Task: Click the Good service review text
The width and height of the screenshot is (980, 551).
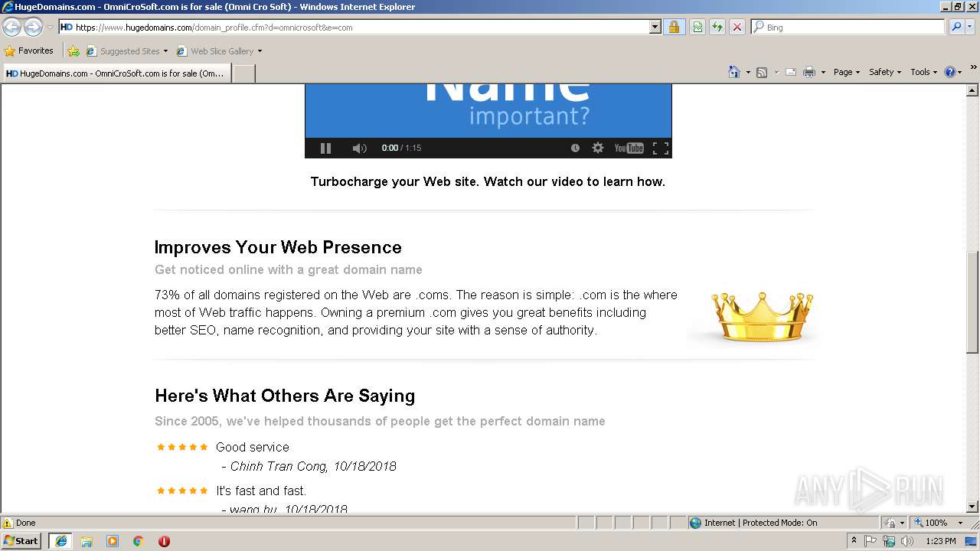Action: point(253,447)
